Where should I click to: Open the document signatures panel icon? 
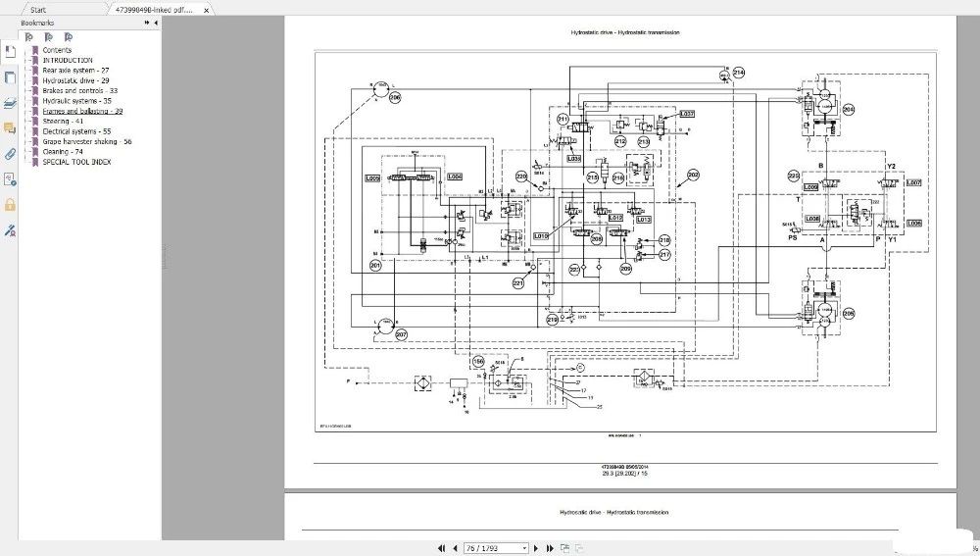[10, 179]
